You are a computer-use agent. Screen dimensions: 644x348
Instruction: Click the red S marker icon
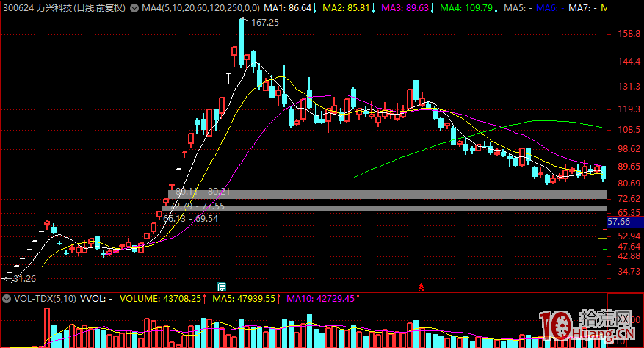421,288
